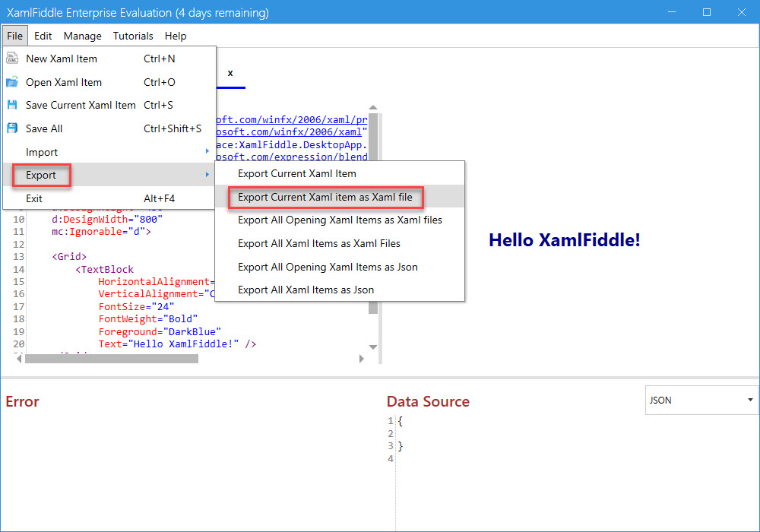Click the winfx/2006/xaml link in code
This screenshot has height=532, width=760.
(x=291, y=131)
